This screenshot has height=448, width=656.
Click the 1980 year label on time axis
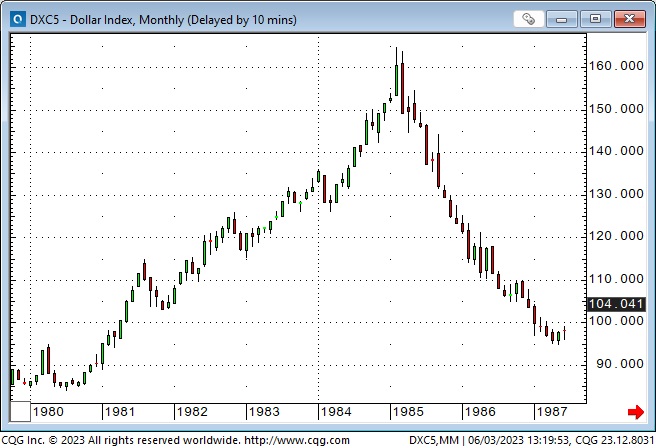(x=49, y=412)
